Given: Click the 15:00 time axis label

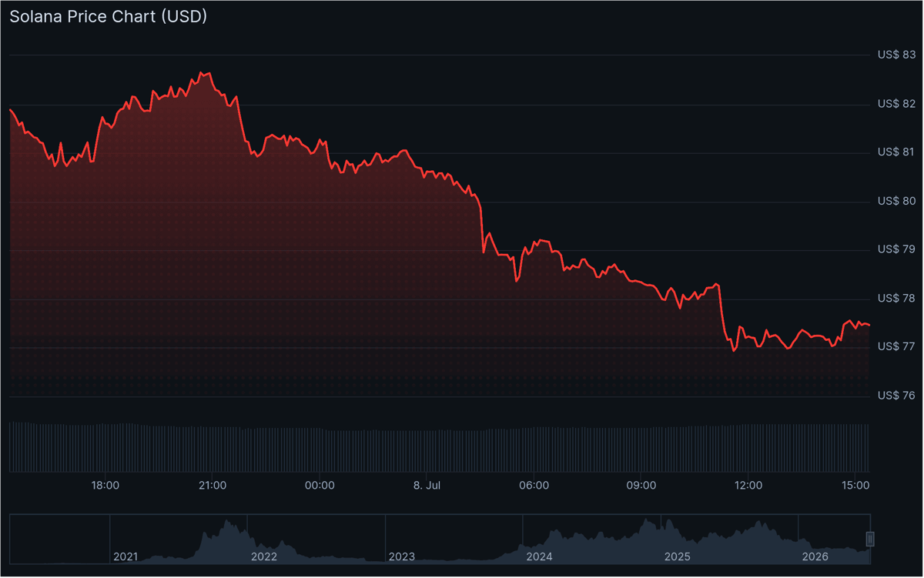Looking at the screenshot, I should [856, 486].
